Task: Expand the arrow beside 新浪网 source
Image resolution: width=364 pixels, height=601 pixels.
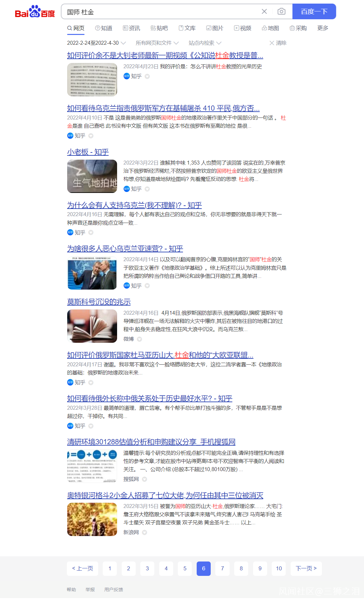Action: (144, 532)
